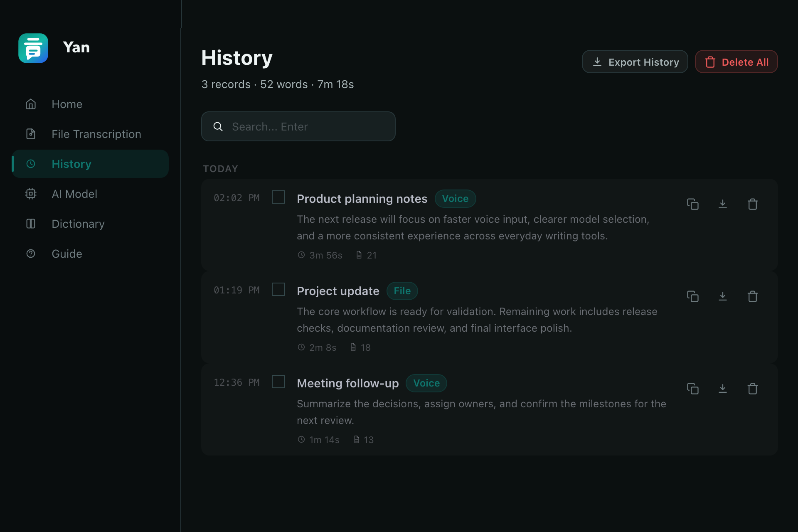This screenshot has width=798, height=532.
Task: Click the 02:02 PM timestamp
Action: [x=236, y=198]
